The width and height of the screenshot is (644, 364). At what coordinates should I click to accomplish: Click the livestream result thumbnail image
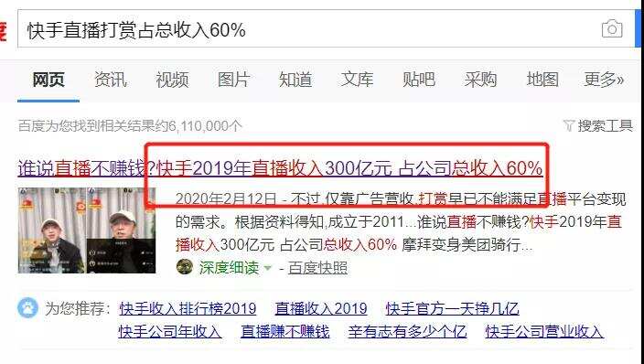point(87,230)
